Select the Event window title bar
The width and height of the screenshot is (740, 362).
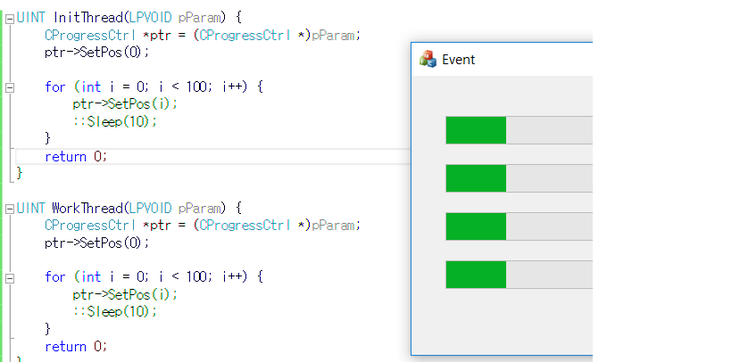pyautogui.click(x=502, y=59)
